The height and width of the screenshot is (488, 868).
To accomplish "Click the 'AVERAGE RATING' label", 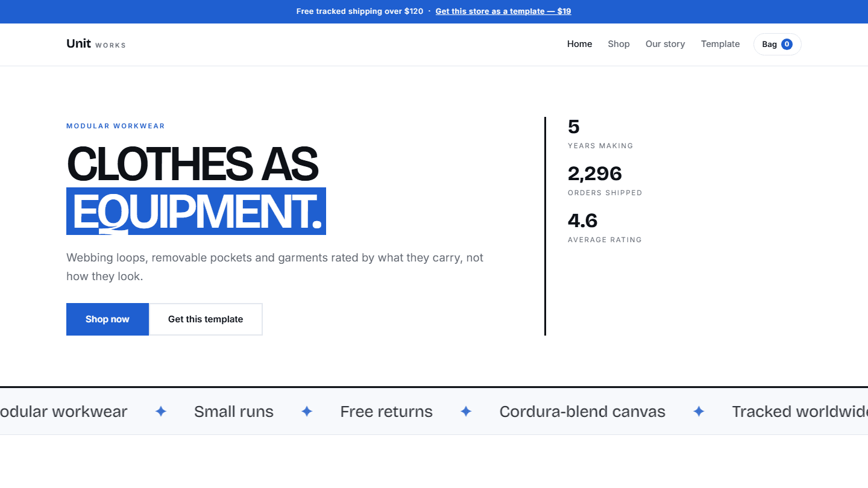I will click(605, 240).
